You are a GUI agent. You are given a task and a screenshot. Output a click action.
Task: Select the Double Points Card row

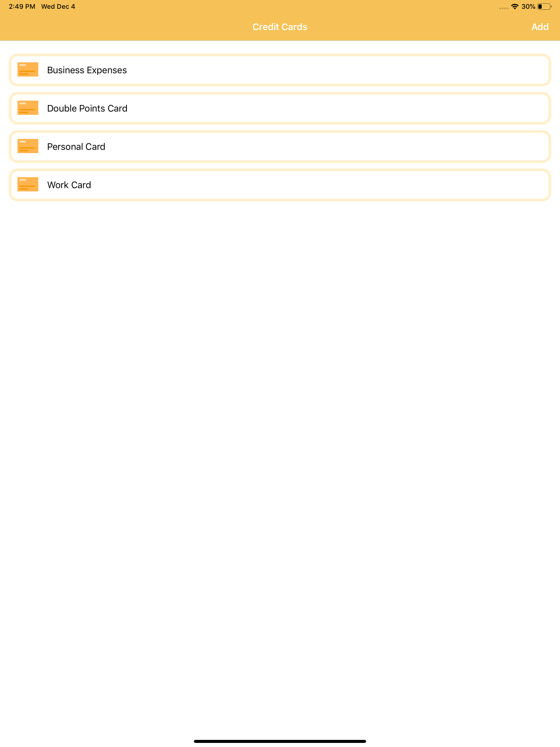pyautogui.click(x=280, y=108)
